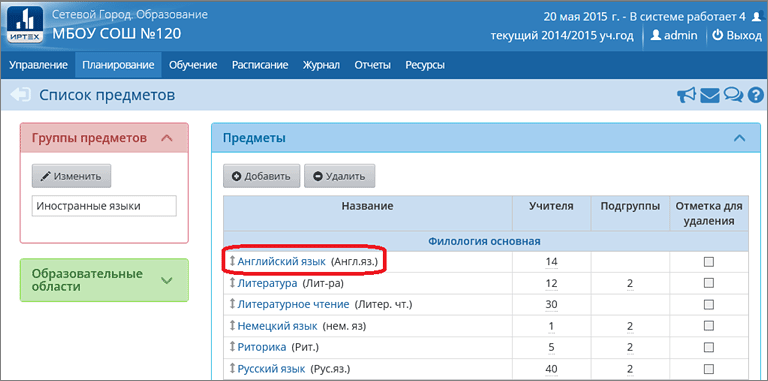Click teacher count 40 for Русский язык

[552, 368]
